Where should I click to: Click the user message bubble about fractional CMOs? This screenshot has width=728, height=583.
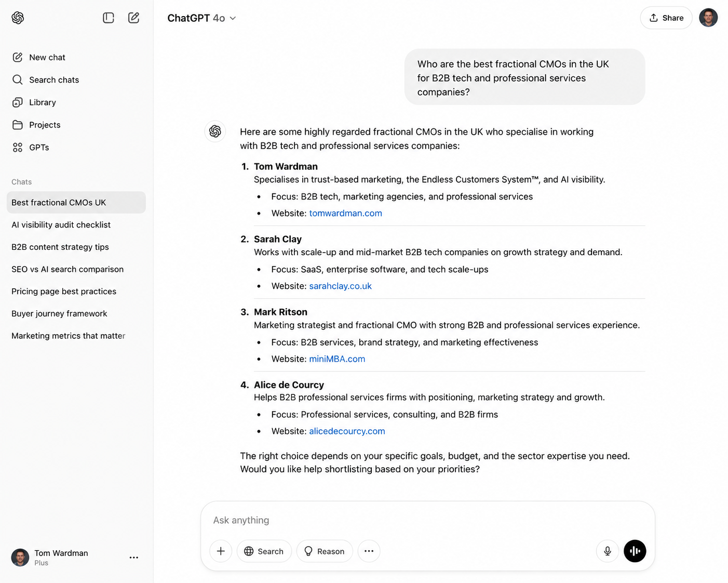(x=524, y=77)
